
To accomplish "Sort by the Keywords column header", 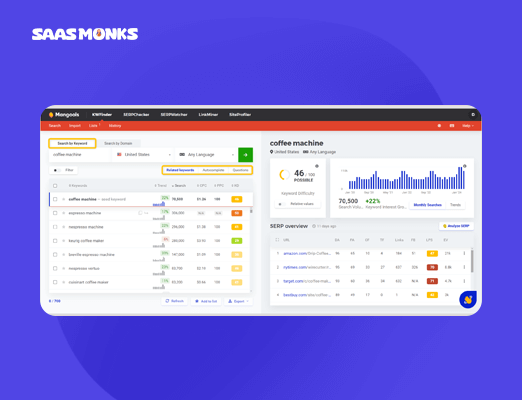I will pos(78,186).
